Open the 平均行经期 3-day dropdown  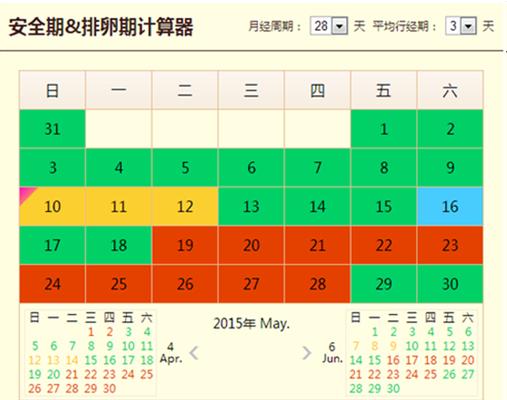coord(461,26)
